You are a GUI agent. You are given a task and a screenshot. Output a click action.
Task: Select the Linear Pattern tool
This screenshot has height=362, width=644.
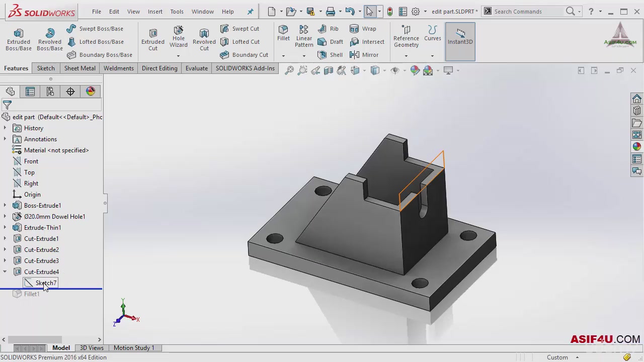pos(304,30)
